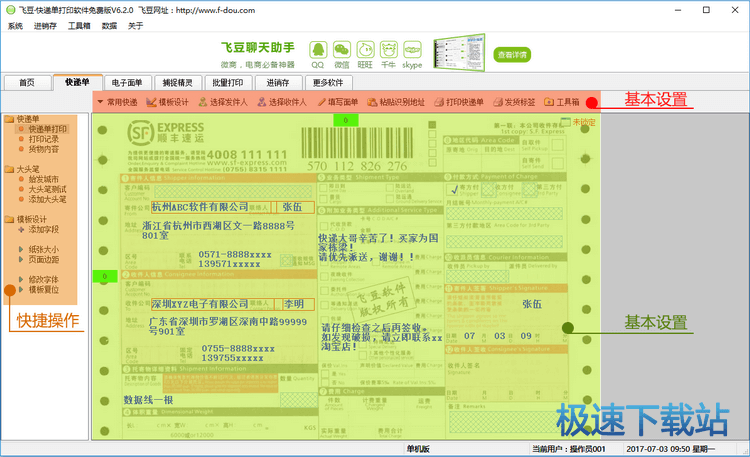Open the 旺旺 assistant icon
The width and height of the screenshot is (750, 457).
point(365,50)
